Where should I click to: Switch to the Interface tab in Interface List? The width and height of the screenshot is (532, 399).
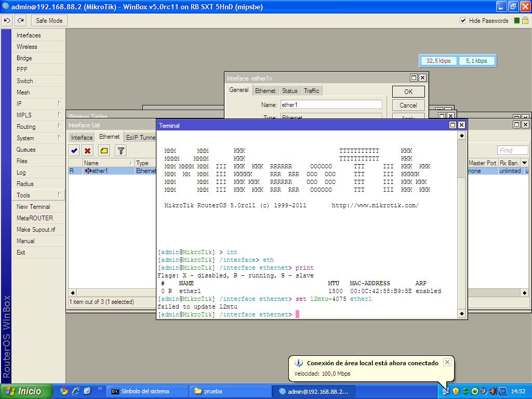pos(82,137)
